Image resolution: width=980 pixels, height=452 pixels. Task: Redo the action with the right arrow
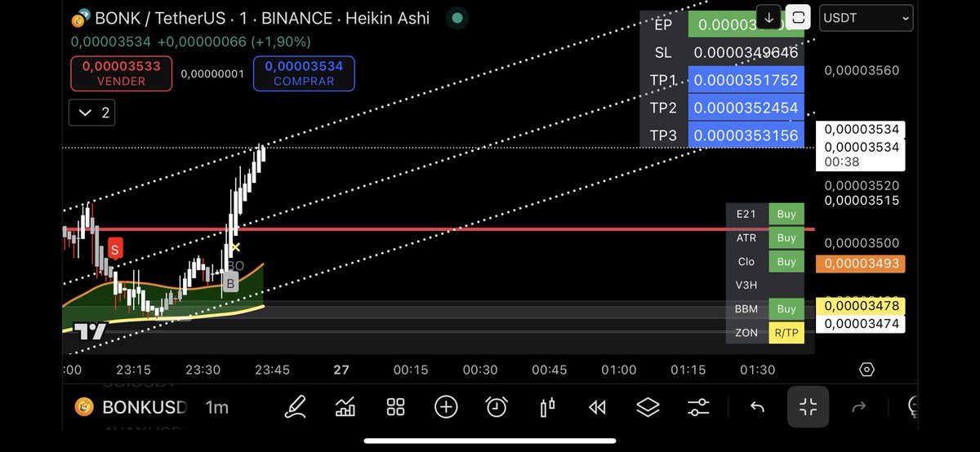pyautogui.click(x=858, y=406)
